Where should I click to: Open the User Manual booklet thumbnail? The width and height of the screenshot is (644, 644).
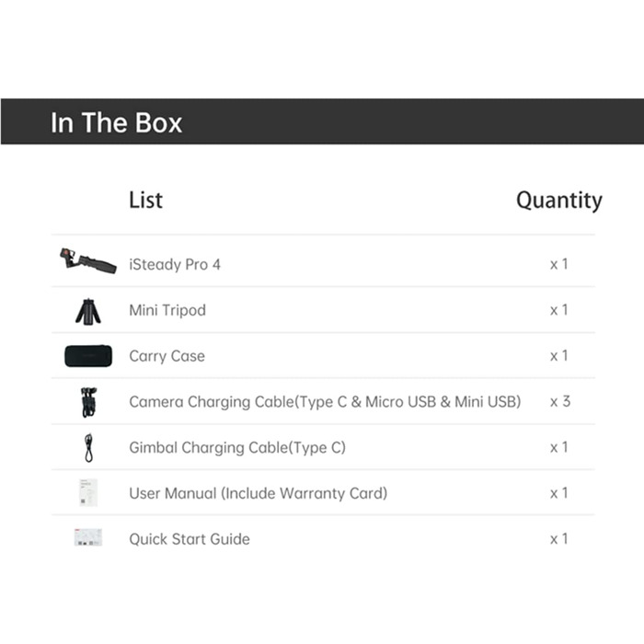(x=88, y=492)
